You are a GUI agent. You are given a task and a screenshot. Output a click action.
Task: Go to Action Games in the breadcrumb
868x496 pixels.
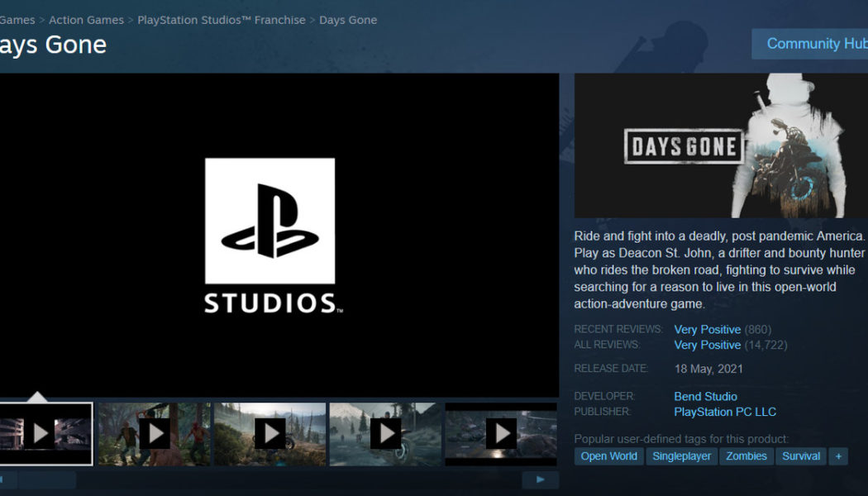click(x=86, y=19)
